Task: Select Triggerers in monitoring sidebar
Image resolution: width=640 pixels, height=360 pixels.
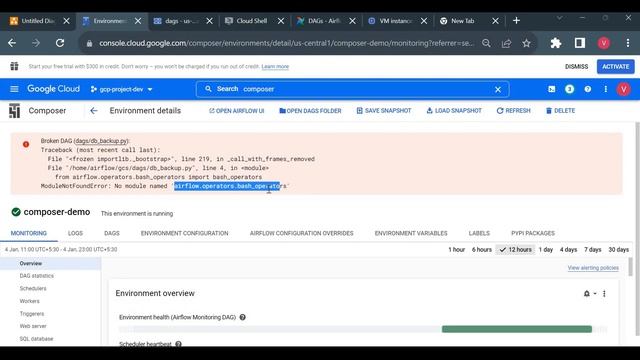Action: coord(32,314)
